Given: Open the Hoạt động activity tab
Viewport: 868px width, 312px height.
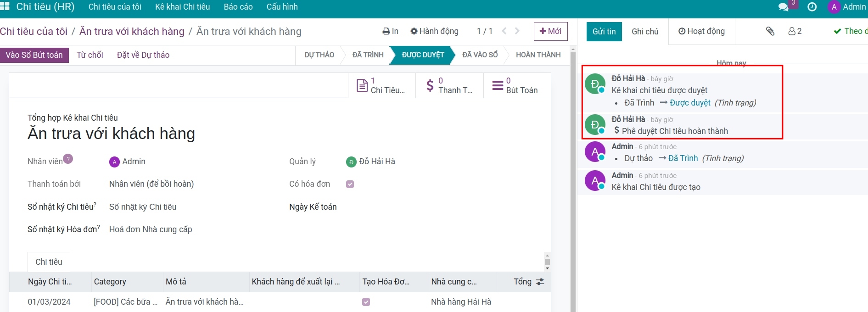Looking at the screenshot, I should click(701, 31).
